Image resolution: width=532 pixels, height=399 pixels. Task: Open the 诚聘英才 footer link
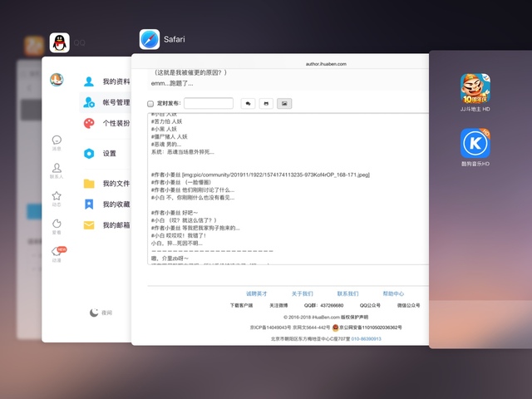coord(257,293)
